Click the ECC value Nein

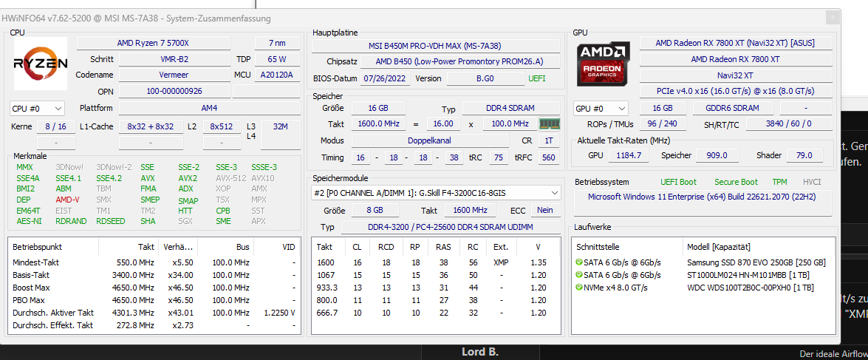(x=545, y=211)
